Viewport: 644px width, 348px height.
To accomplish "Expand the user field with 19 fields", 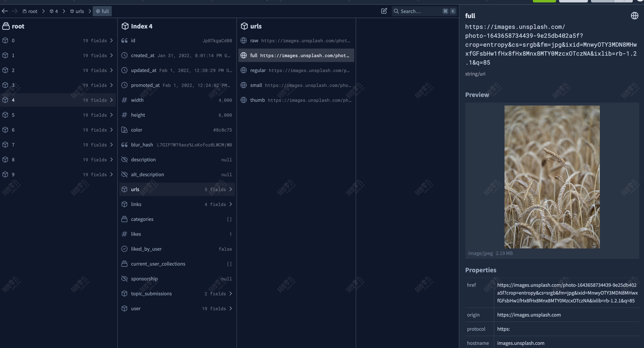I will (x=231, y=309).
